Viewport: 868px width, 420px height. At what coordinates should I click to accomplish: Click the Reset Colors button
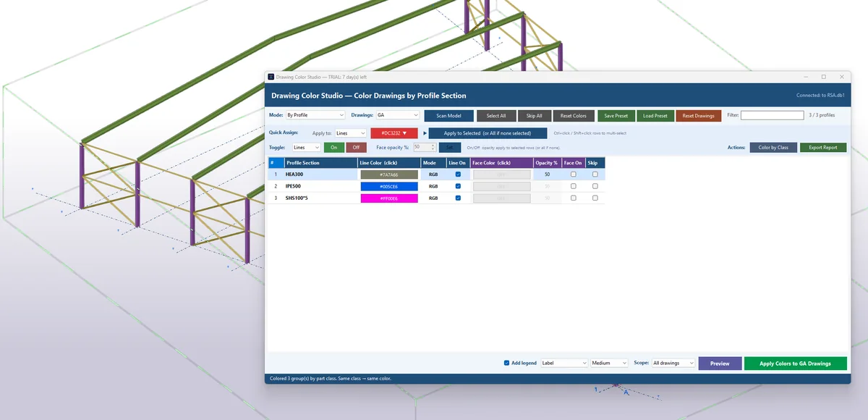click(x=574, y=116)
